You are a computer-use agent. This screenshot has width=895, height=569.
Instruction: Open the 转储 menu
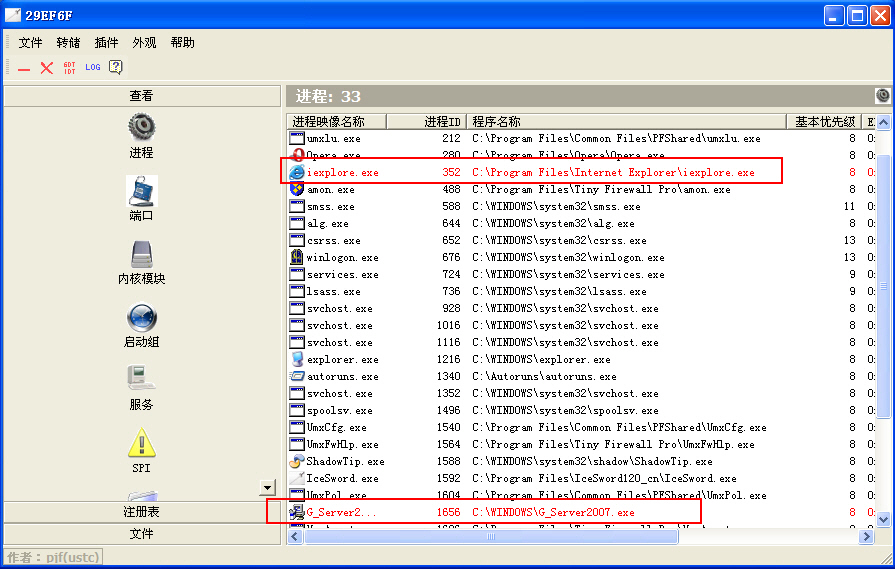click(68, 43)
